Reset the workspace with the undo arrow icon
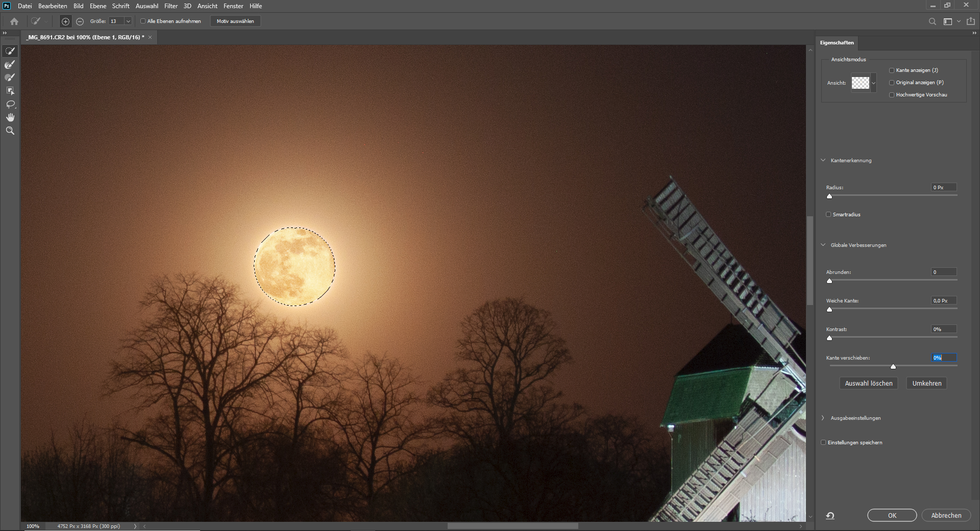 [x=830, y=516]
